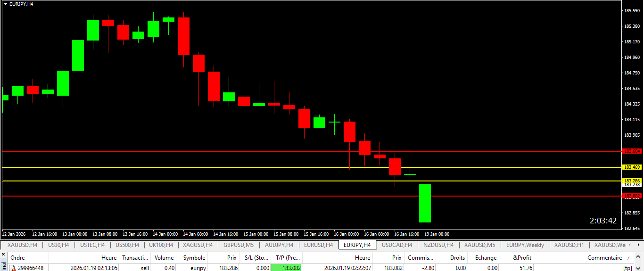Sort by the Commentaire column header

click(585, 258)
